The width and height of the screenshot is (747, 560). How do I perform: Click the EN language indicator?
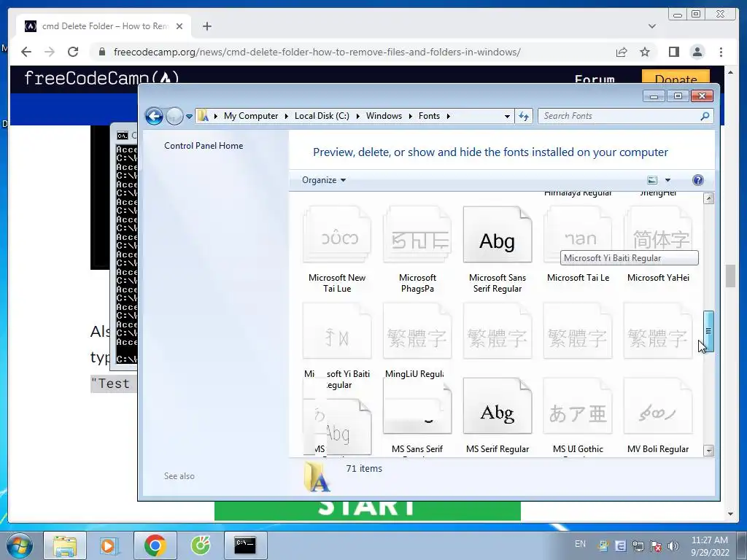point(580,544)
